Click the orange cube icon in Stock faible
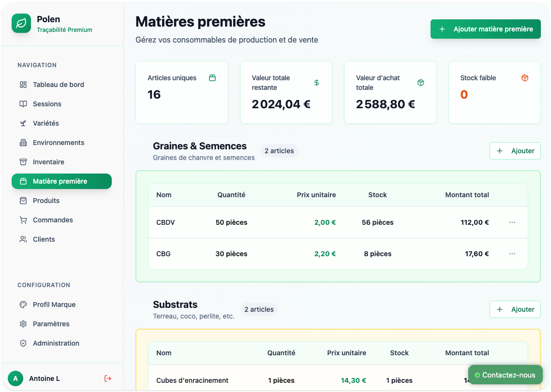The width and height of the screenshot is (551, 392). (x=525, y=78)
